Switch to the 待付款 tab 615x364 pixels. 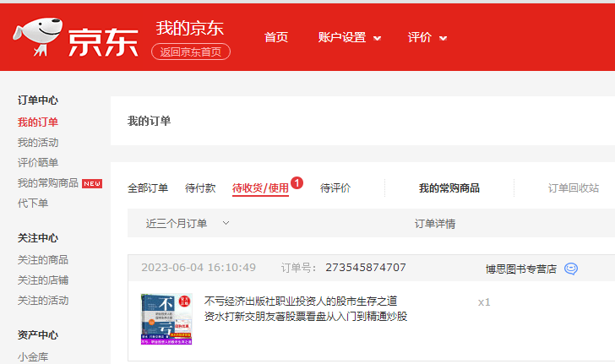pos(200,187)
